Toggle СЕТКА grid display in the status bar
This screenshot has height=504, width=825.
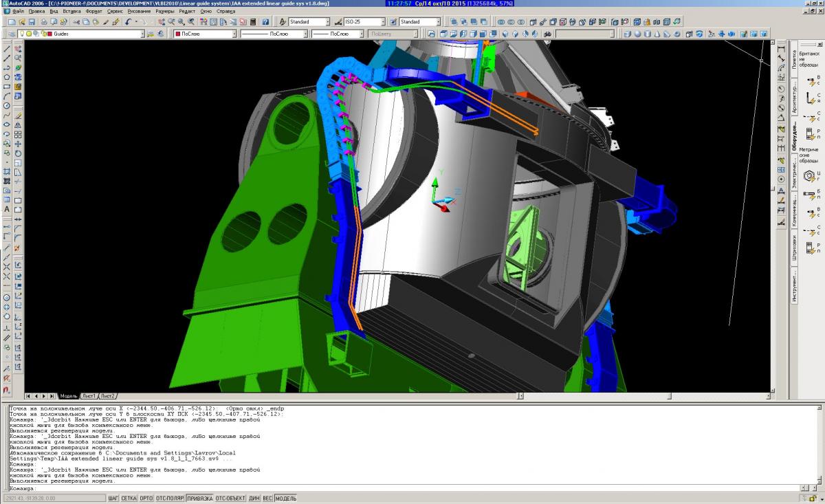pyautogui.click(x=129, y=498)
